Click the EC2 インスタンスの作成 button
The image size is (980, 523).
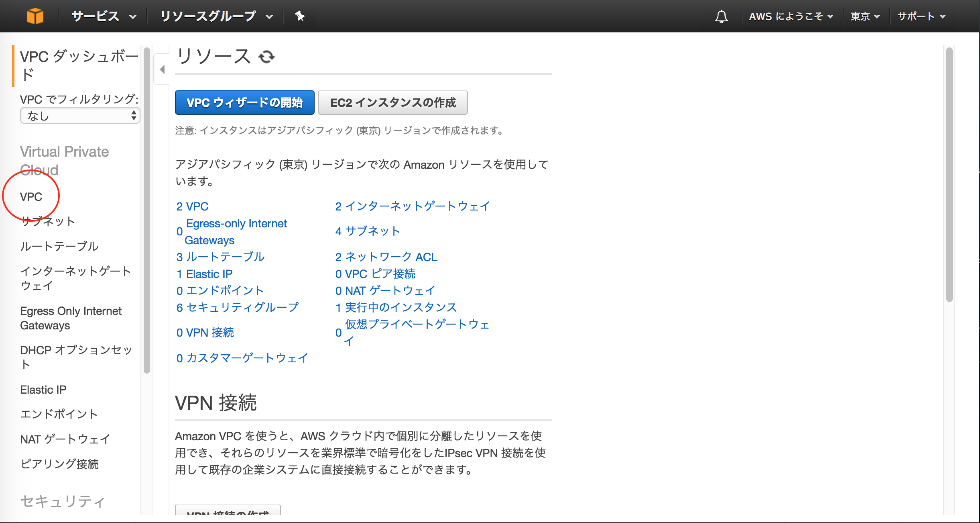click(392, 102)
